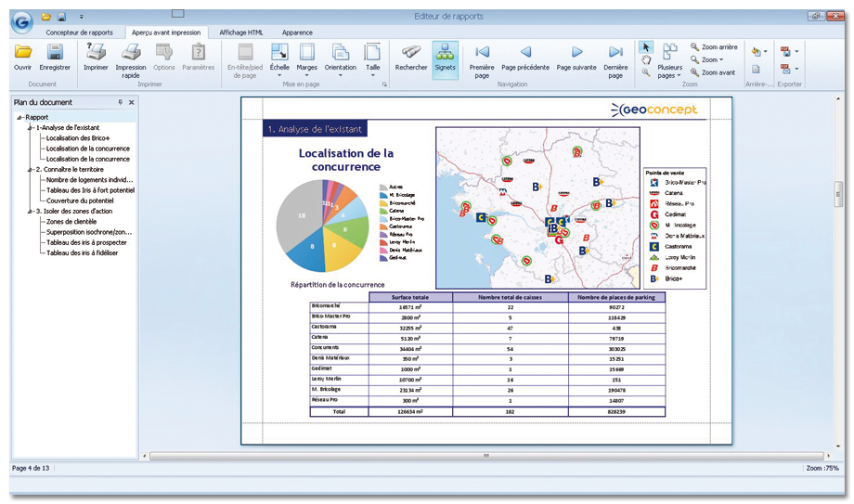Image resolution: width=854 pixels, height=504 pixels.
Task: Click the quick-access open folder icon
Action: (x=46, y=17)
